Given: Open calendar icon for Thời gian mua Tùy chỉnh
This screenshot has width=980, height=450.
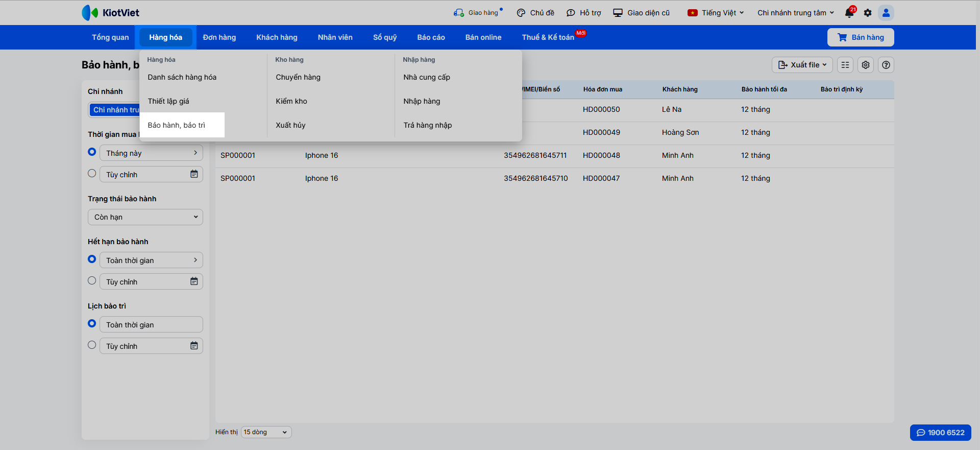Looking at the screenshot, I should (x=194, y=174).
